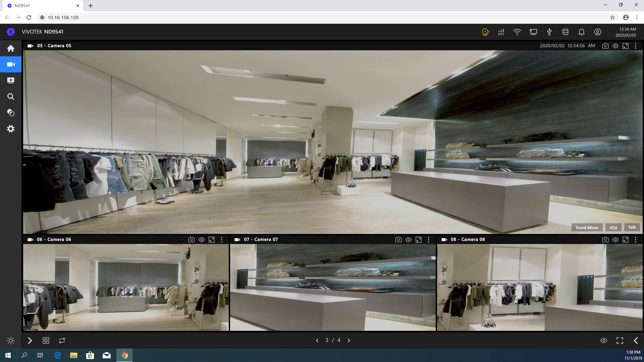This screenshot has height=362, width=644.
Task: Toggle the eye icon on Camera 07
Action: [x=408, y=240]
